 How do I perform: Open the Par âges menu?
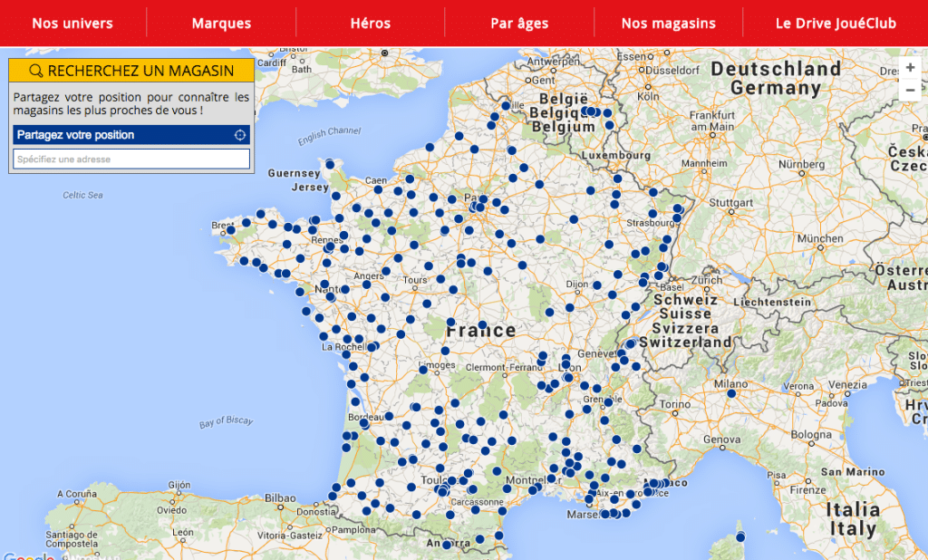[519, 23]
